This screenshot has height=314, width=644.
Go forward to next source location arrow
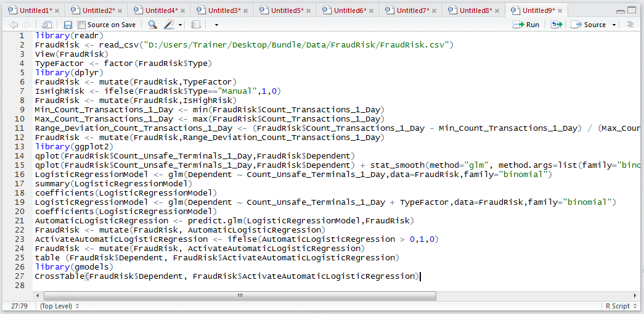[26, 25]
